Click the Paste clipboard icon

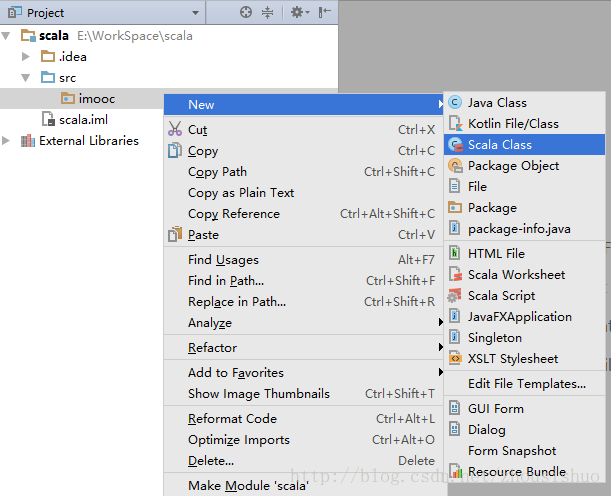(175, 234)
